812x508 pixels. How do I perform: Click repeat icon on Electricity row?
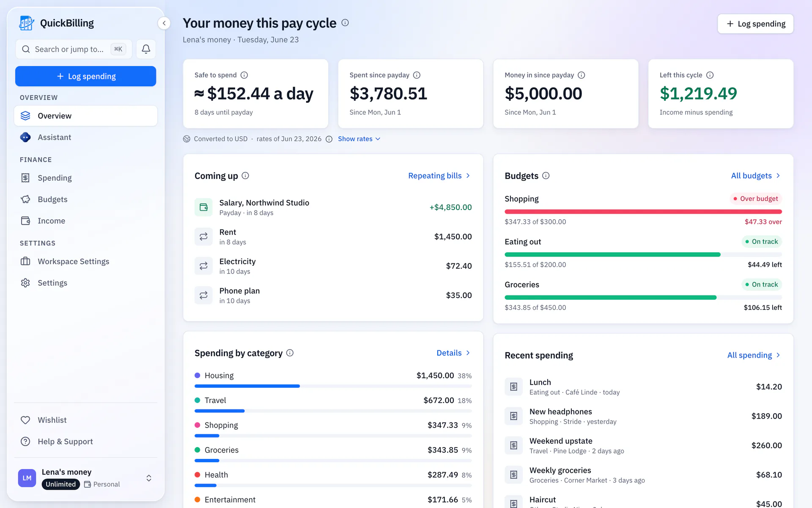203,266
